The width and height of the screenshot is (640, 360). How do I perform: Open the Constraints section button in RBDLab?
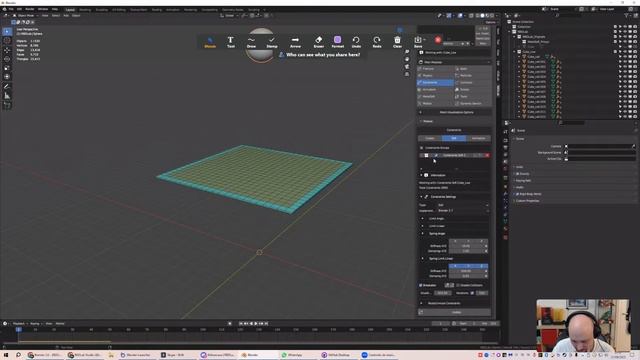[436, 82]
